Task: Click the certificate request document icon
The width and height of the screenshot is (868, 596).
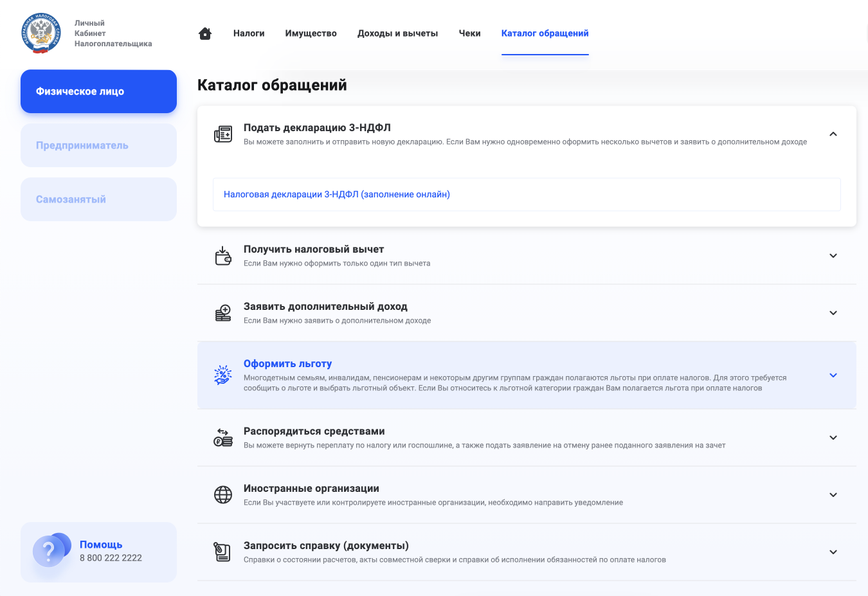Action: click(222, 552)
